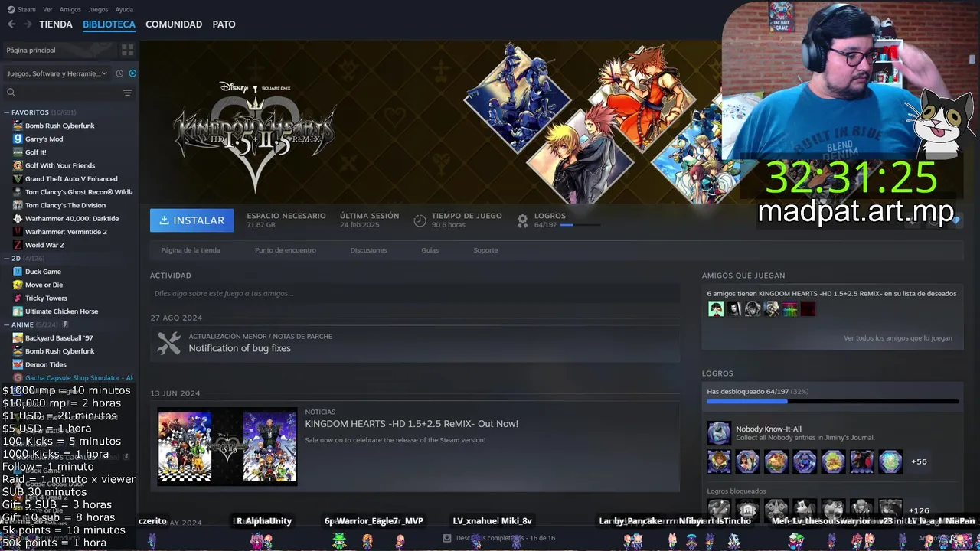Open the Guías tab
This screenshot has width=980, height=551.
click(x=430, y=250)
